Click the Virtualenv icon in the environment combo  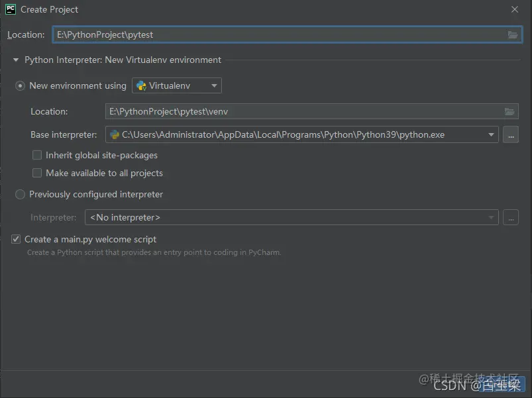click(x=141, y=86)
